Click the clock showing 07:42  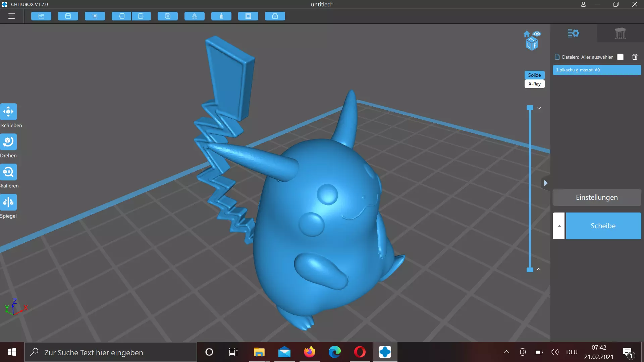(599, 348)
